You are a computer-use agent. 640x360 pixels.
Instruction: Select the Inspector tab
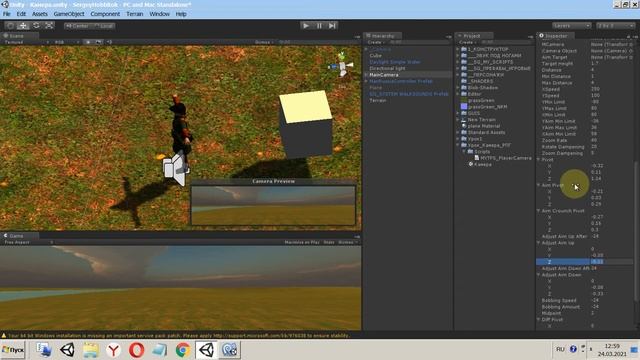(555, 36)
